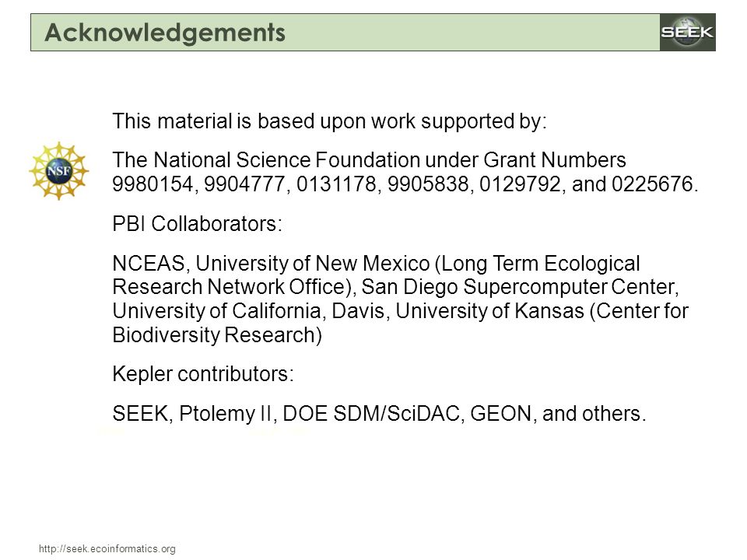Viewport: 747px width, 560px height.
Task: Click the SEEK logo in header
Action: click(x=687, y=33)
